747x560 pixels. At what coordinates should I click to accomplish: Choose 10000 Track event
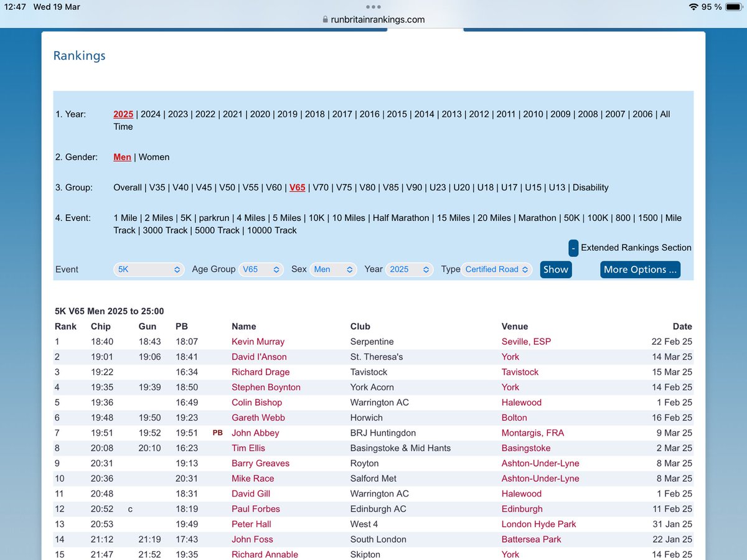pyautogui.click(x=272, y=230)
